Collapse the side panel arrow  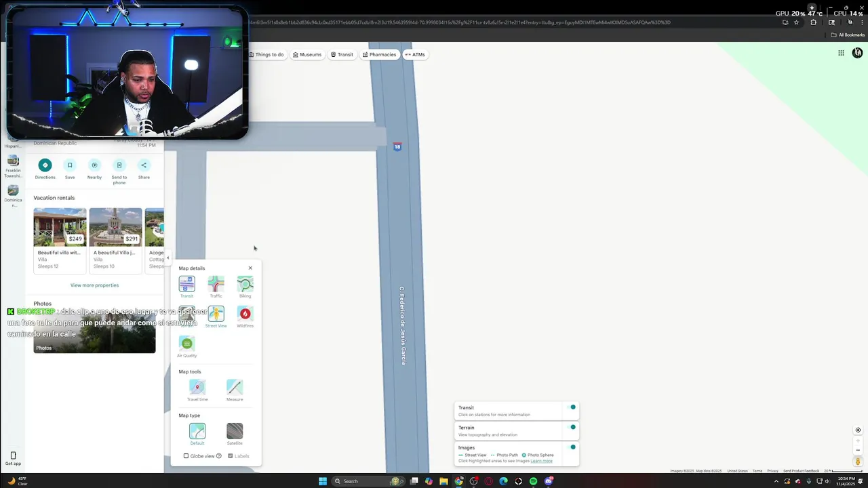click(168, 258)
